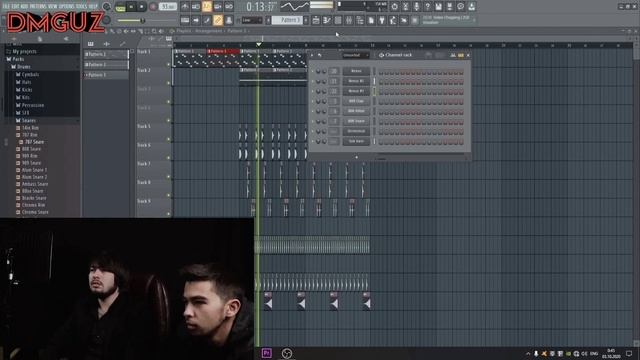Open the ADD menu
The width and height of the screenshot is (640, 360).
[24, 6]
